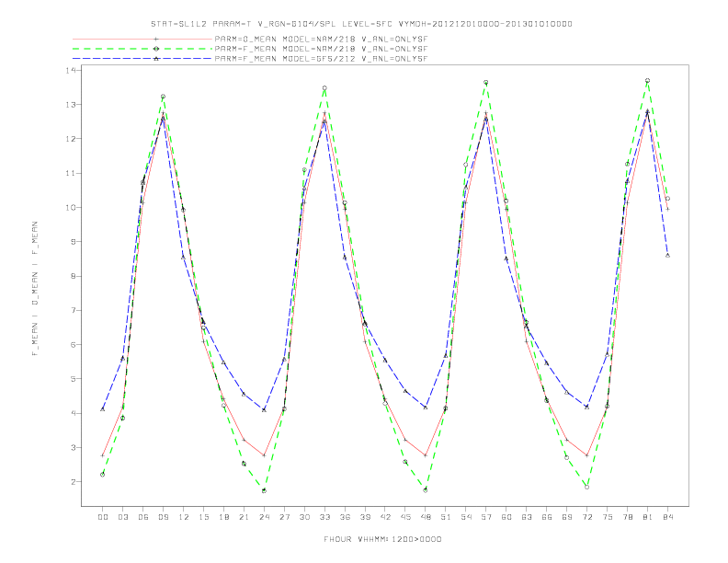Click the x-axis tick label 81
Image resolution: width=728 pixels, height=563 pixels.
click(x=648, y=517)
